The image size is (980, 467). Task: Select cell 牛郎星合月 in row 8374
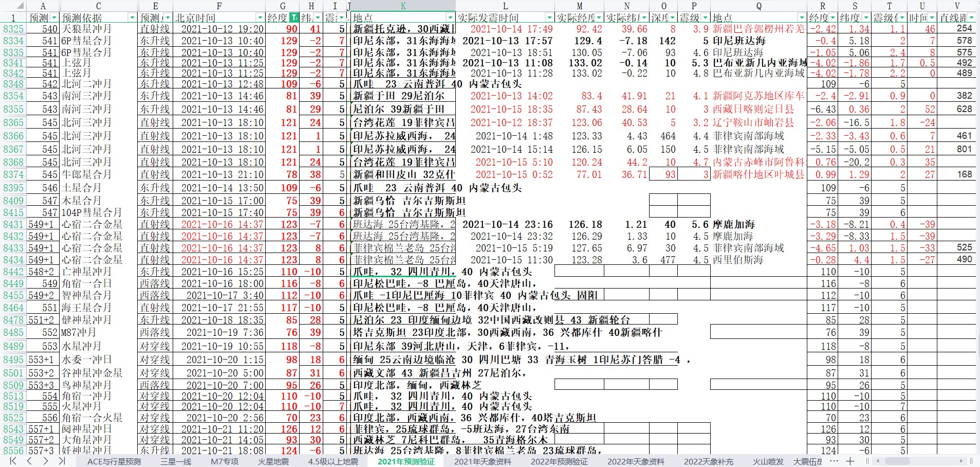(99, 174)
